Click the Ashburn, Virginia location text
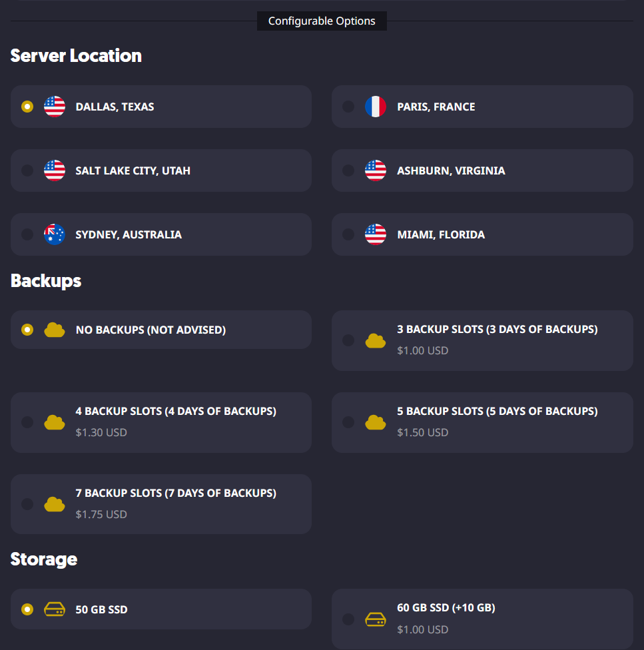644x650 pixels. 451,170
